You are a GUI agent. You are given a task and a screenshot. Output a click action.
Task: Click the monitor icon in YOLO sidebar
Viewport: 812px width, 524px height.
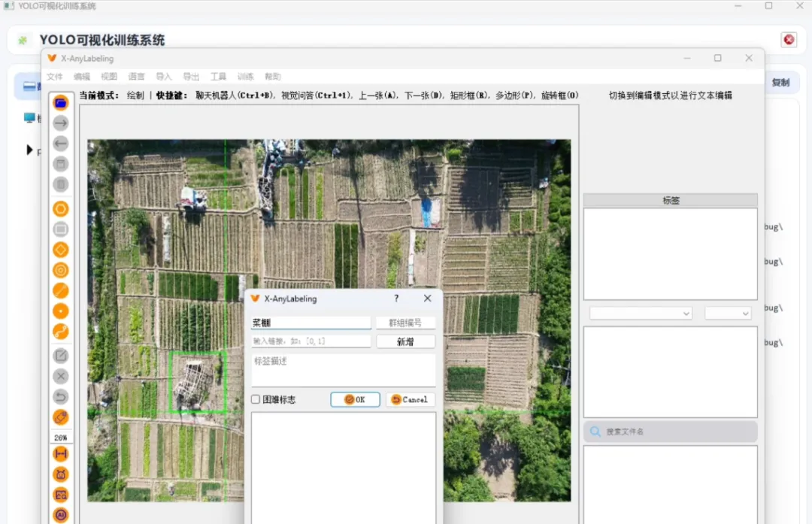tap(29, 118)
